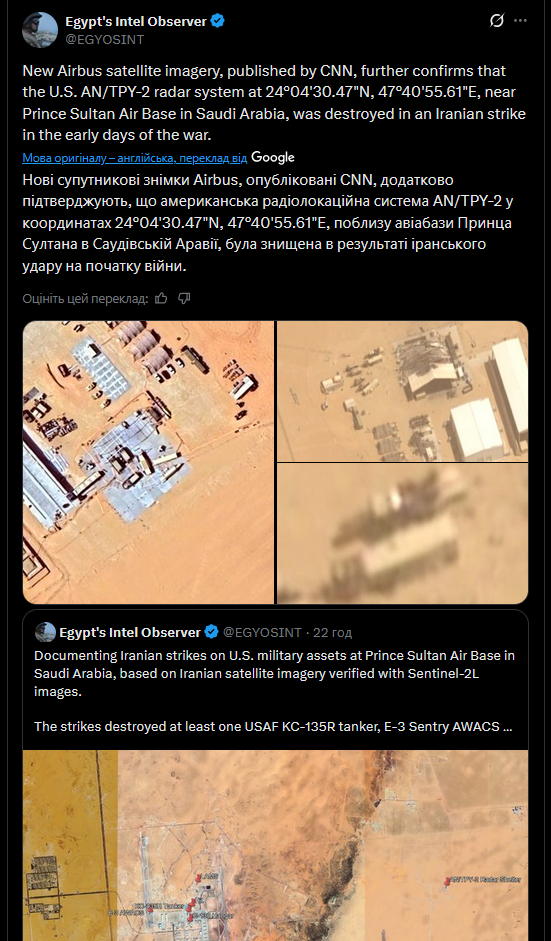Open the top-right hangar satellite image

tap(403, 391)
